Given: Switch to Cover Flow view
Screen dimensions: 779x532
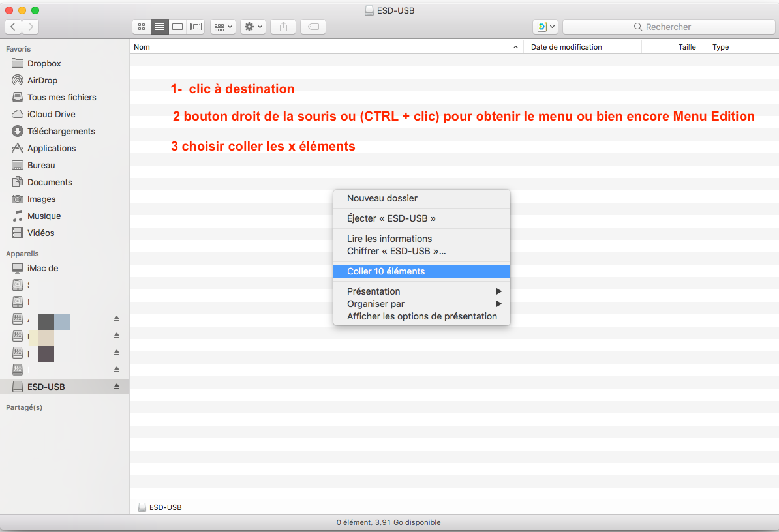Looking at the screenshot, I should [x=196, y=27].
